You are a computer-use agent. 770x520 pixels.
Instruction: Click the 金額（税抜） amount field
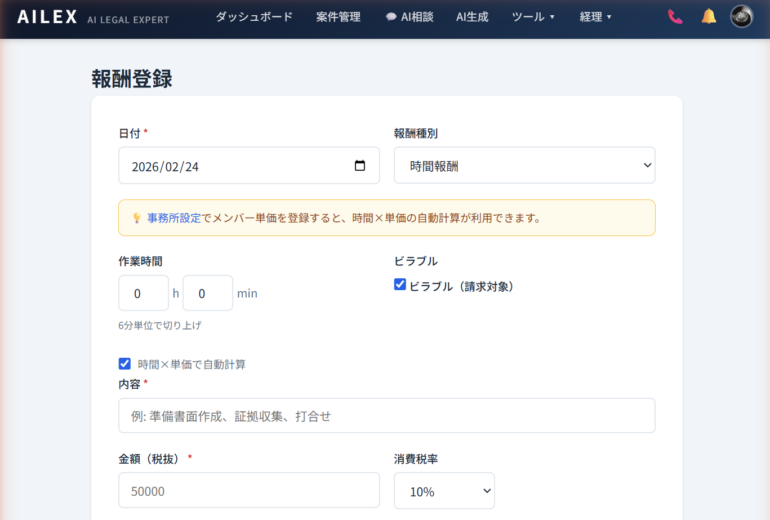[x=248, y=491]
